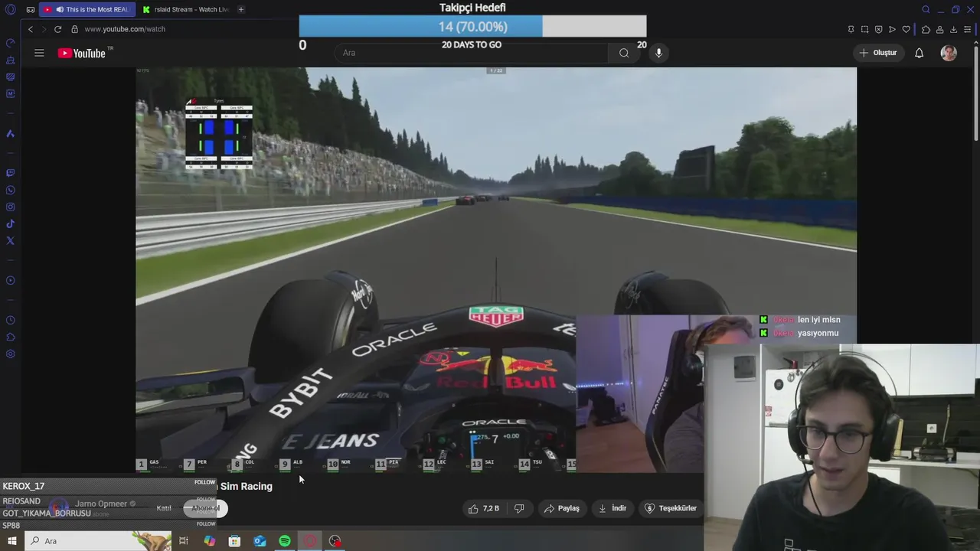This screenshot has width=980, height=551.
Task: Dislike the video with thumbs-down
Action: (x=518, y=508)
